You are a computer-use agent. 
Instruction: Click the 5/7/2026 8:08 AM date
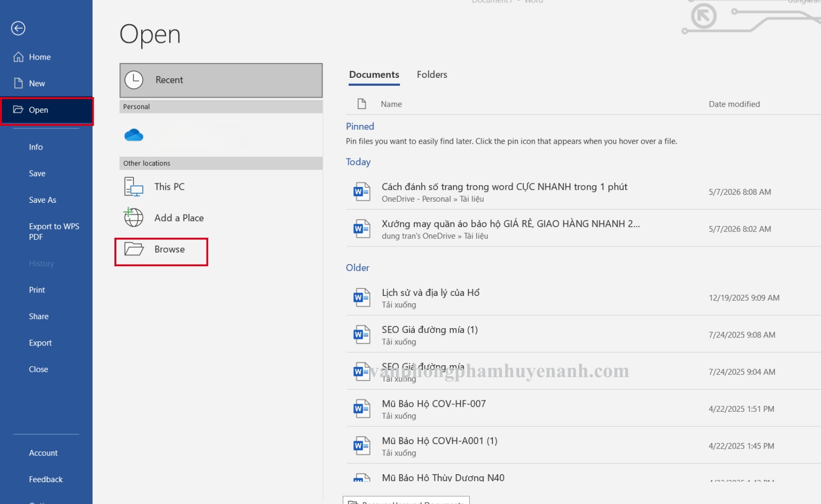pyautogui.click(x=740, y=192)
